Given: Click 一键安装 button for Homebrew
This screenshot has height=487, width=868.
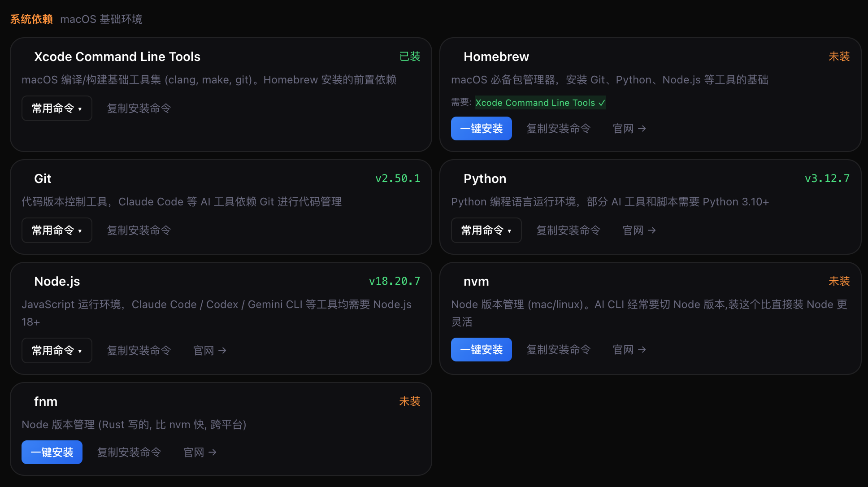Looking at the screenshot, I should pos(482,129).
